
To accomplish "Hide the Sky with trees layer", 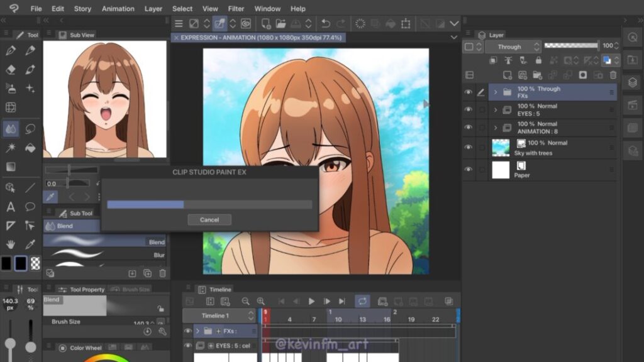I will (x=468, y=147).
